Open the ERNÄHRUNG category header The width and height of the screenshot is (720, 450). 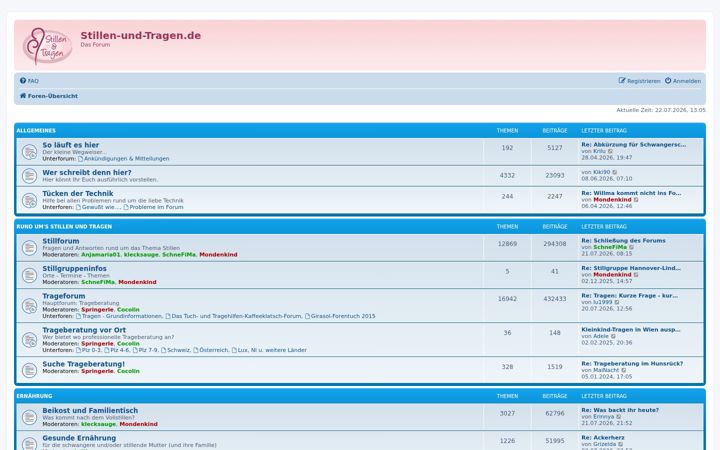click(x=34, y=396)
